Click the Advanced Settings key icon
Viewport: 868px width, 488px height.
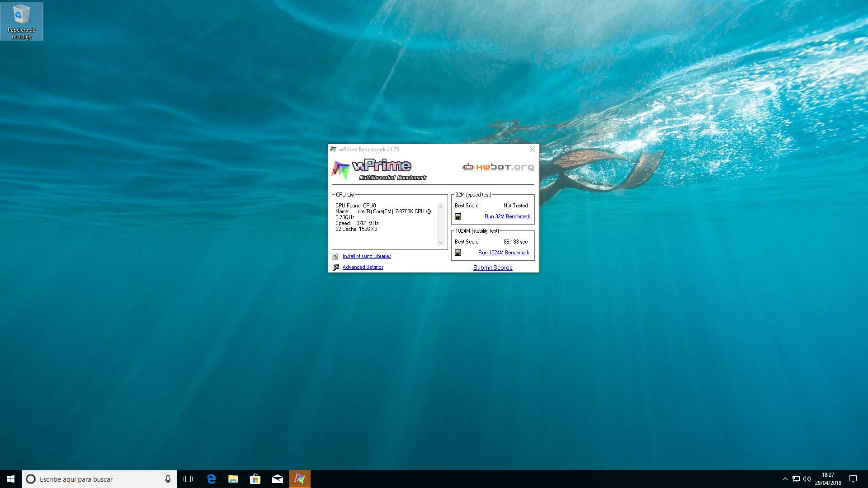click(335, 267)
